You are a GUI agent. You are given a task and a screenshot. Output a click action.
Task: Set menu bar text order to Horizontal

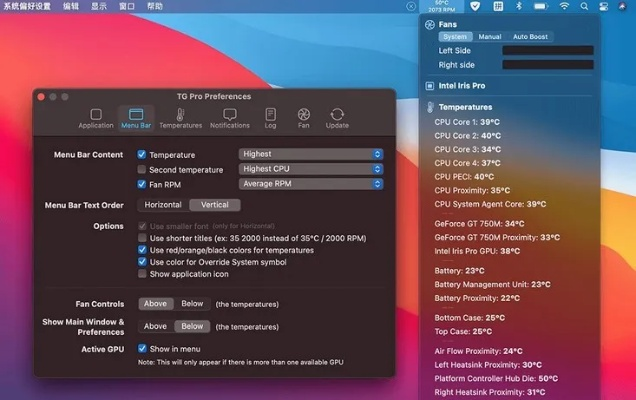(162, 205)
